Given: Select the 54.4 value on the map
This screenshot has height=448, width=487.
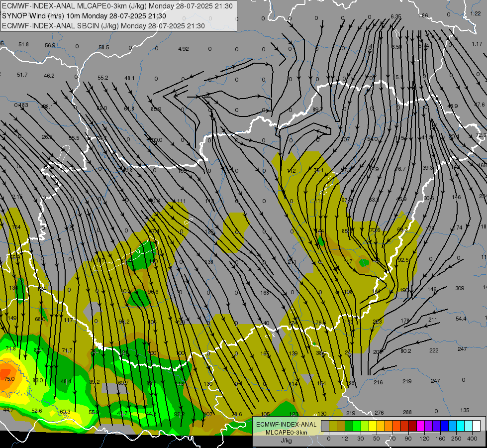Looking at the screenshot, I should [x=461, y=319].
